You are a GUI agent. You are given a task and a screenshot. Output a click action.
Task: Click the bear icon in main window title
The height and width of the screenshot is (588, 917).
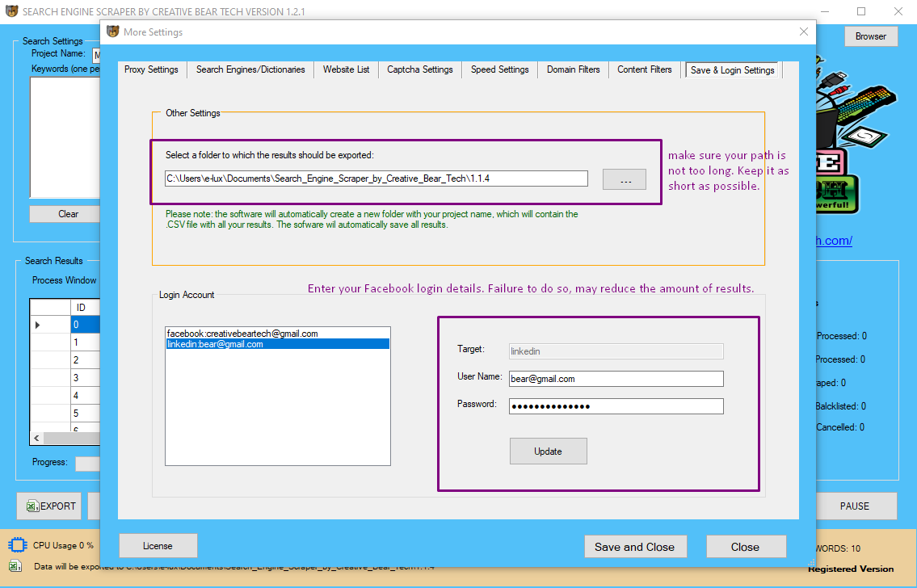pyautogui.click(x=11, y=11)
